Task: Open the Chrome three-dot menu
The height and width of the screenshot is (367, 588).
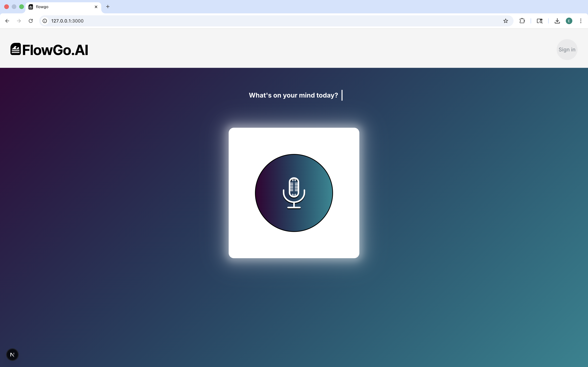Action: click(x=581, y=21)
